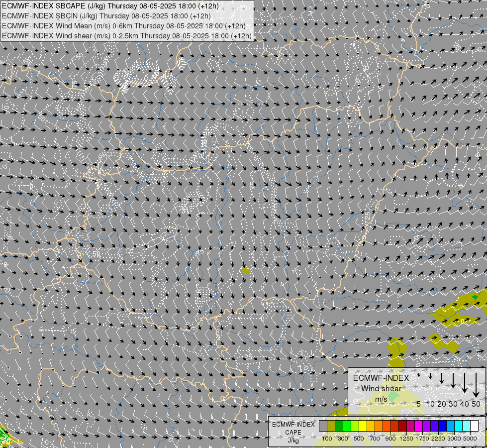Click the CAPE legend title text
This screenshot has height=448, width=487.
click(293, 433)
